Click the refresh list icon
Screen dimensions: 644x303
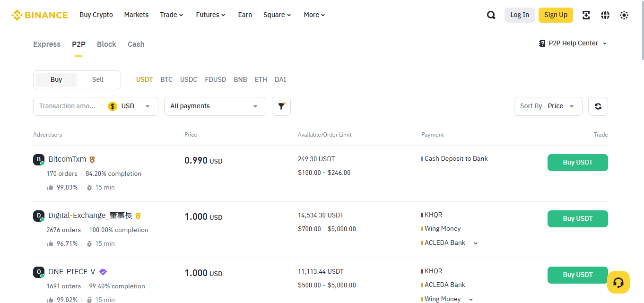point(598,106)
